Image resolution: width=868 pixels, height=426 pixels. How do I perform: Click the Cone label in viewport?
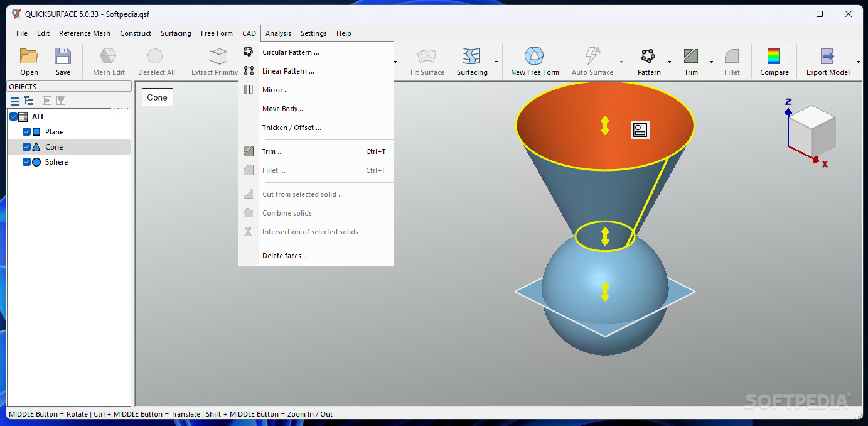(157, 97)
